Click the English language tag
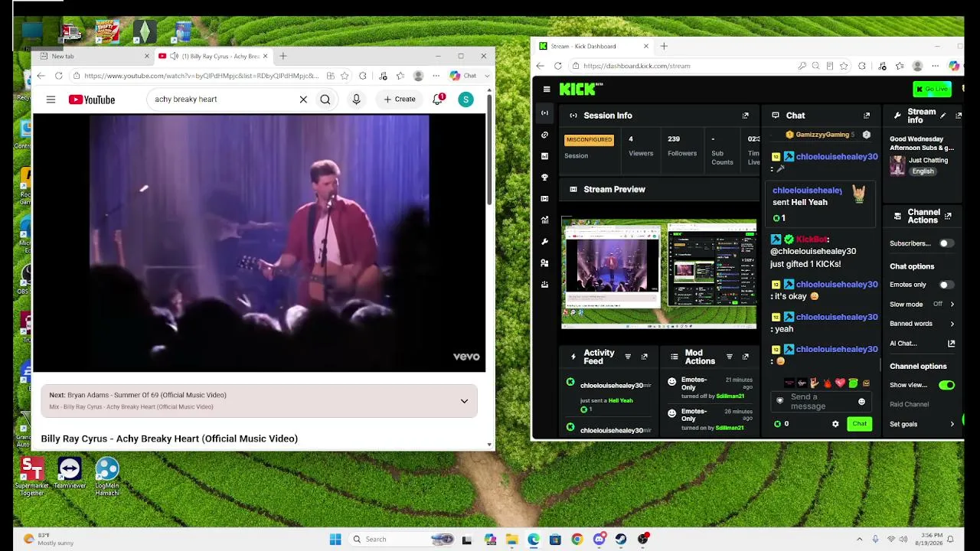The image size is (980, 551). click(x=923, y=171)
